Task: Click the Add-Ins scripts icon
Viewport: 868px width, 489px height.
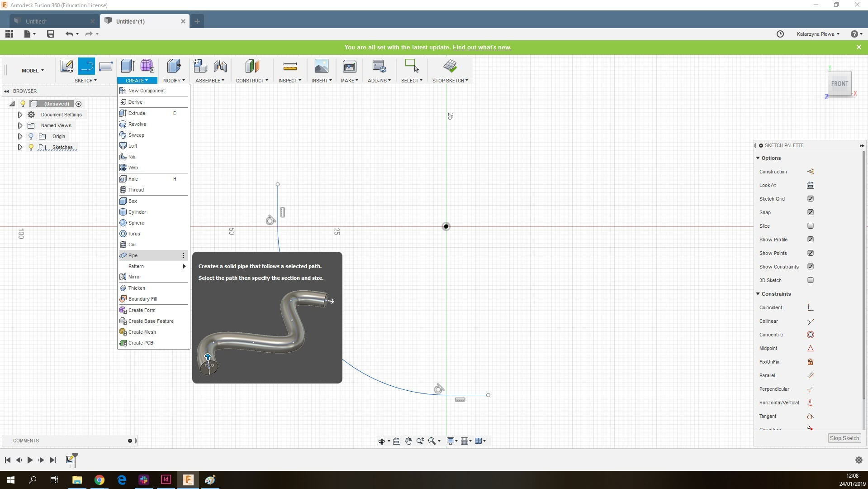Action: pyautogui.click(x=379, y=66)
